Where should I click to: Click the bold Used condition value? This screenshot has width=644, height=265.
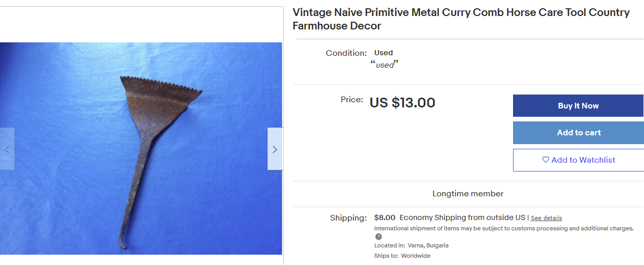coord(384,53)
